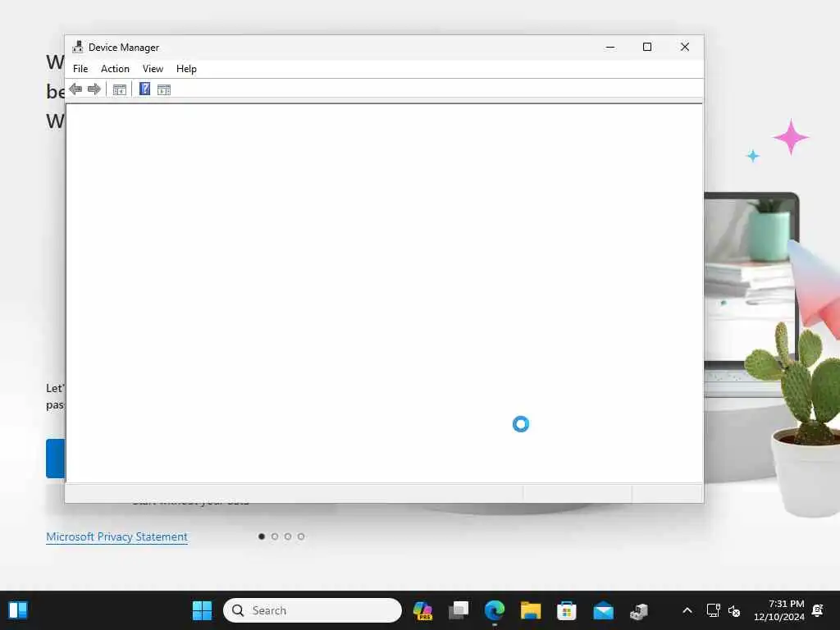840x630 pixels.
Task: Minimize the Device Manager window
Action: [x=610, y=47]
